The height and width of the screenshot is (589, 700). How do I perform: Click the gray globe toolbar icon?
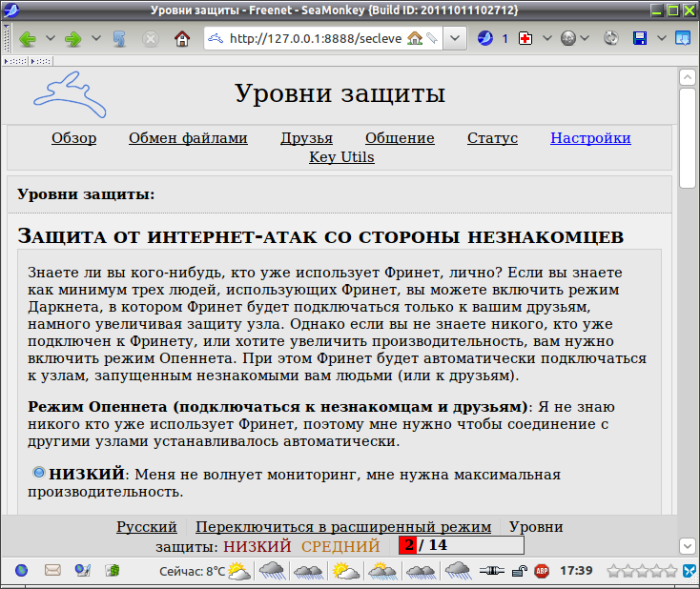click(x=567, y=38)
